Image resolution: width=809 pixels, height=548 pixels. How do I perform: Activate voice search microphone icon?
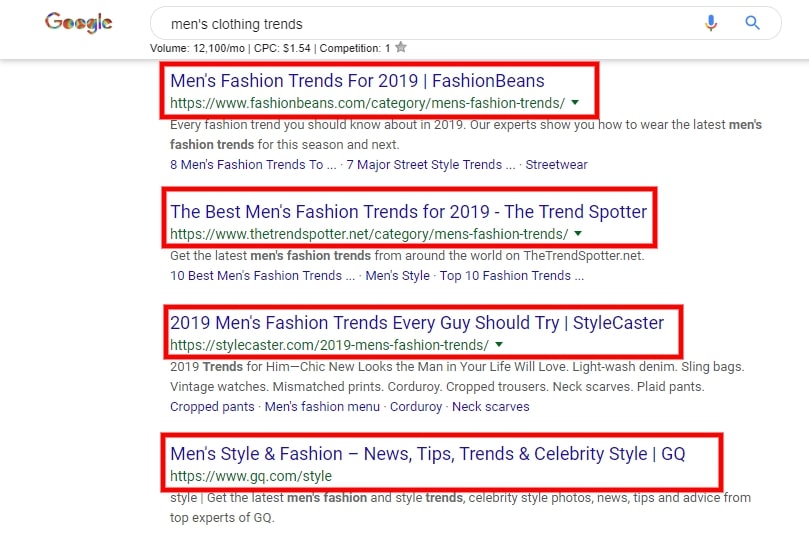pos(711,23)
